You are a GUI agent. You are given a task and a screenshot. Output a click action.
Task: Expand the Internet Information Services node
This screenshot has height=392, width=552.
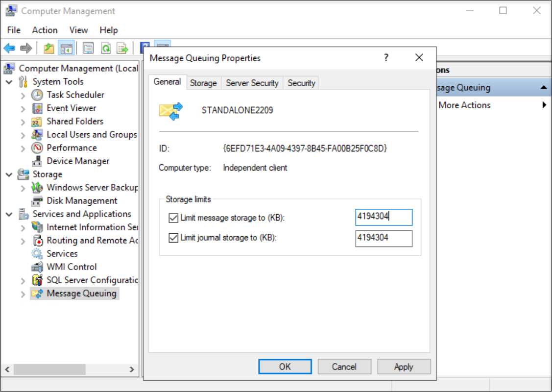tap(23, 227)
